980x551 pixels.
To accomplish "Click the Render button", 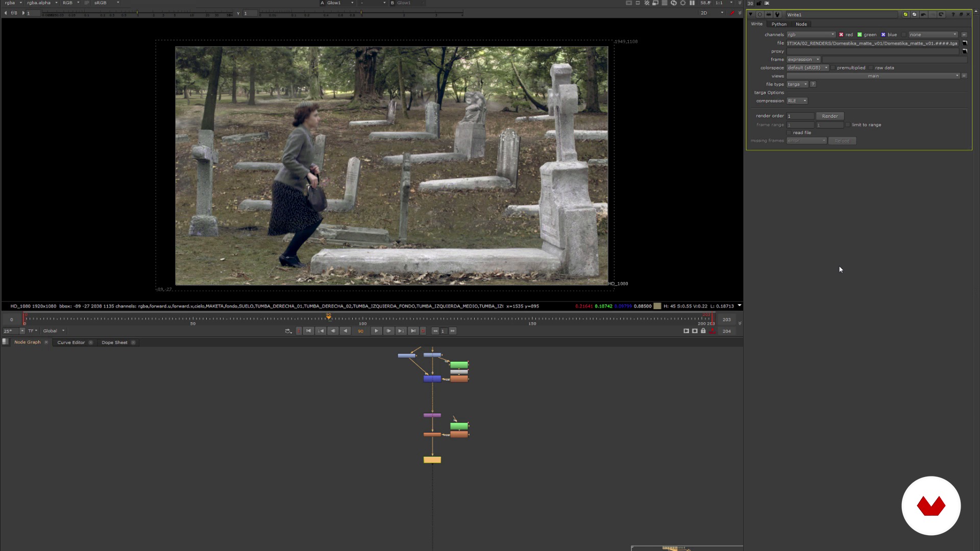I will 830,116.
